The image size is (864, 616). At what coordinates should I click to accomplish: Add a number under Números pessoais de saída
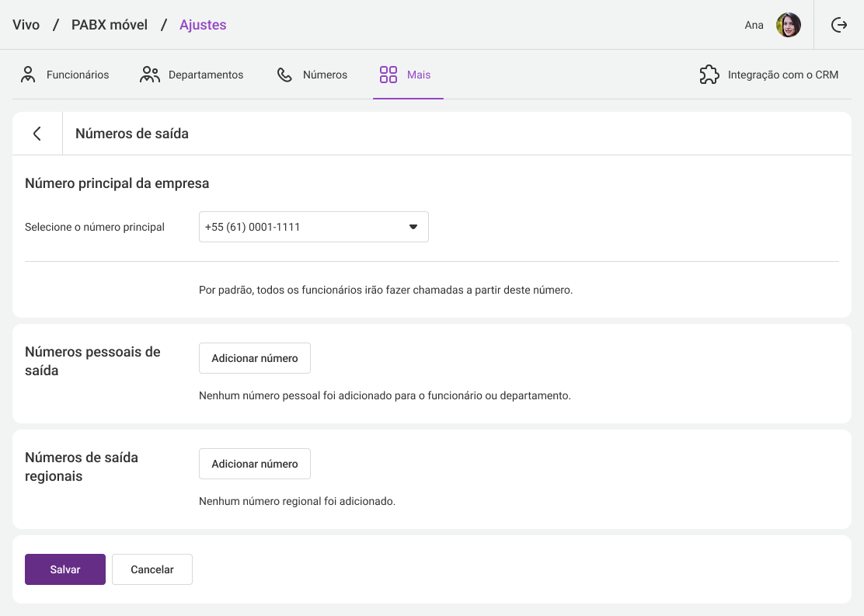(x=255, y=358)
